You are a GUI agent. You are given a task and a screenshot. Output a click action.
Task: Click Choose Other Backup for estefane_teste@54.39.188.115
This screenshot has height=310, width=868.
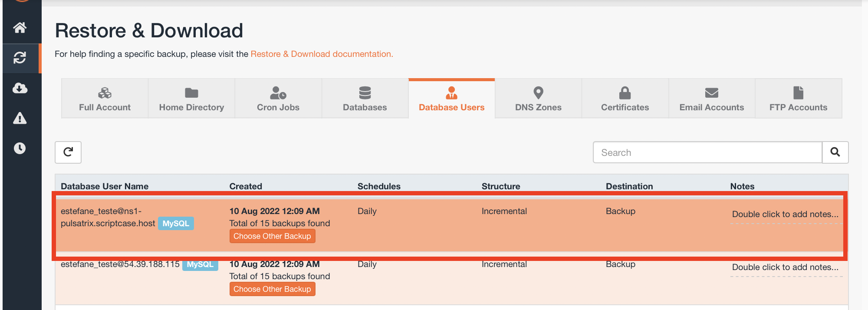pos(272,289)
